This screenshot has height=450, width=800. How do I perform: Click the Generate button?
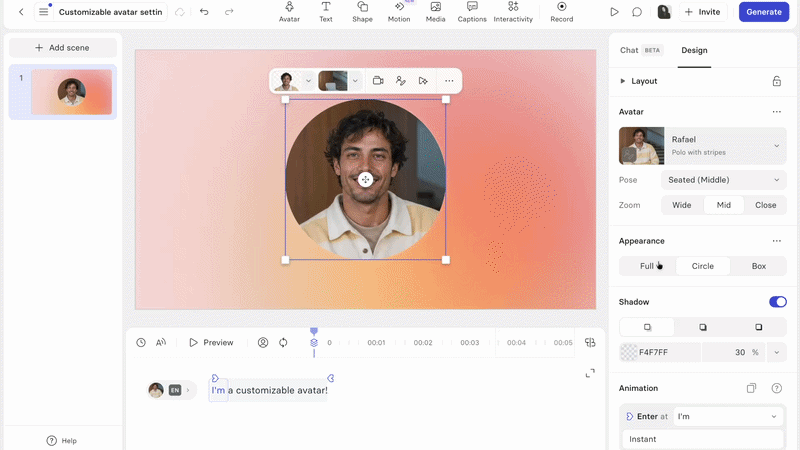(763, 12)
